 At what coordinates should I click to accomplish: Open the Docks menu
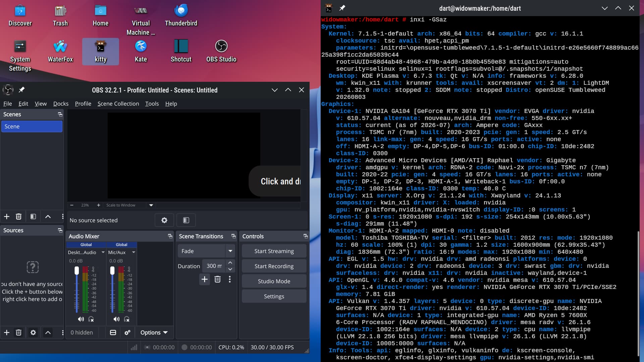(61, 104)
